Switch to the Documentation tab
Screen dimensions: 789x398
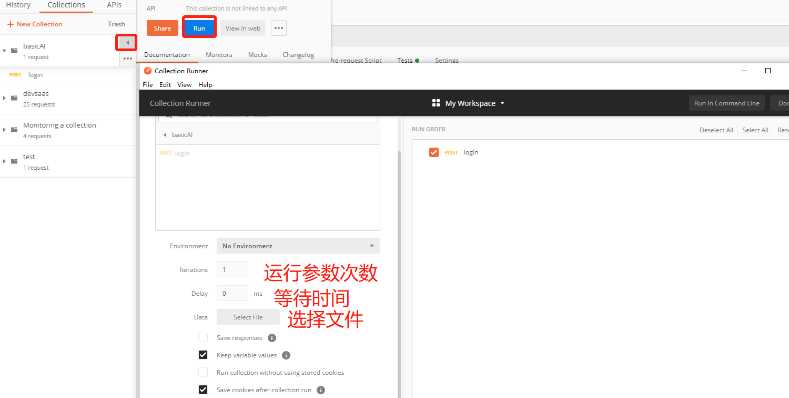click(x=167, y=54)
